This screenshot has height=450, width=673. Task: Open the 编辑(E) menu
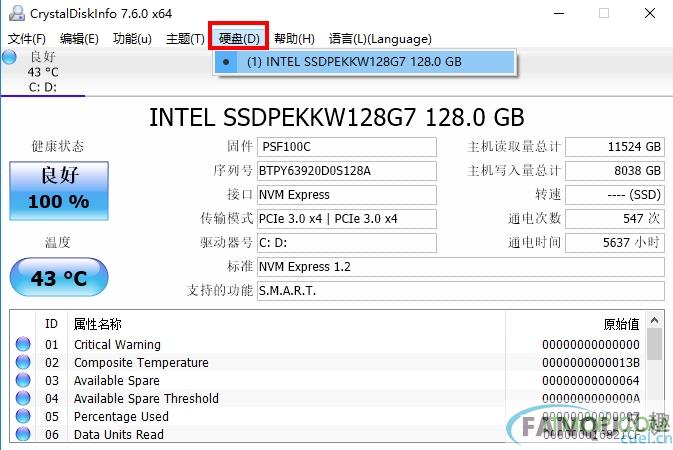click(x=79, y=39)
